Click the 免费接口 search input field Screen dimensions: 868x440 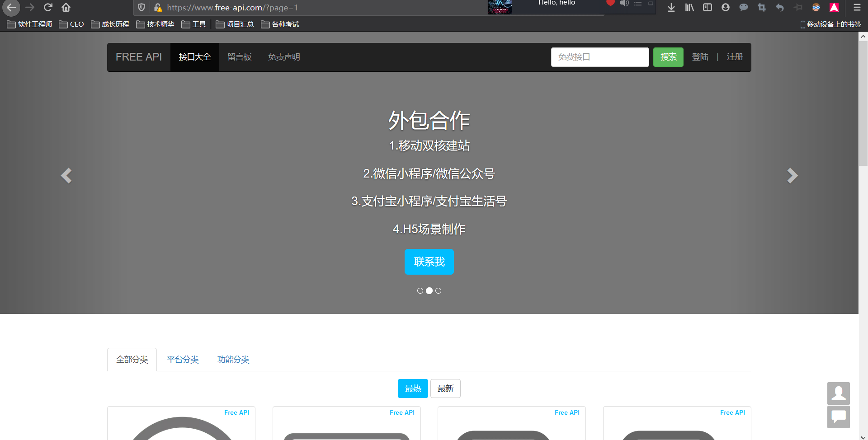(600, 57)
